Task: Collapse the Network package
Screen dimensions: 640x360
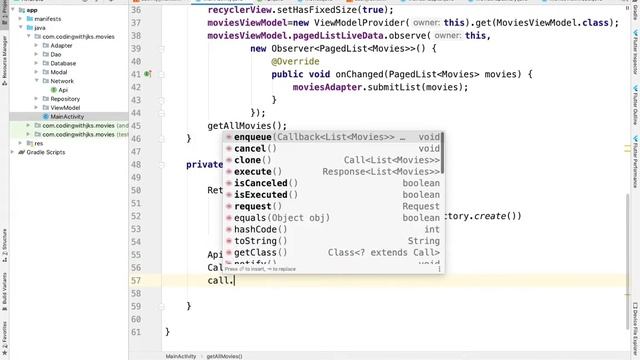Action: (36, 81)
